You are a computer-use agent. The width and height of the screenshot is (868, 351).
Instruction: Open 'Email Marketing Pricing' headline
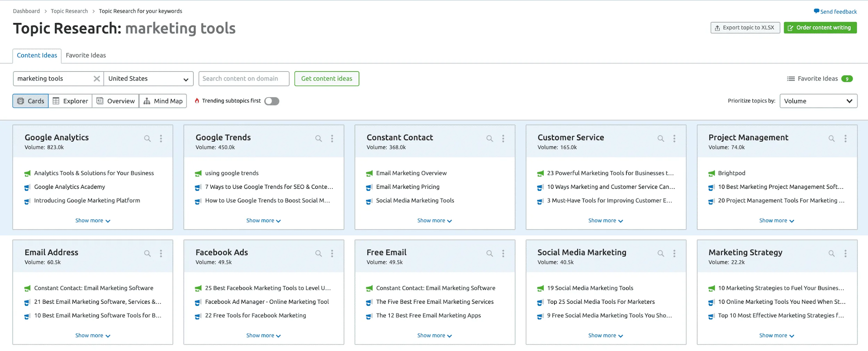click(408, 187)
